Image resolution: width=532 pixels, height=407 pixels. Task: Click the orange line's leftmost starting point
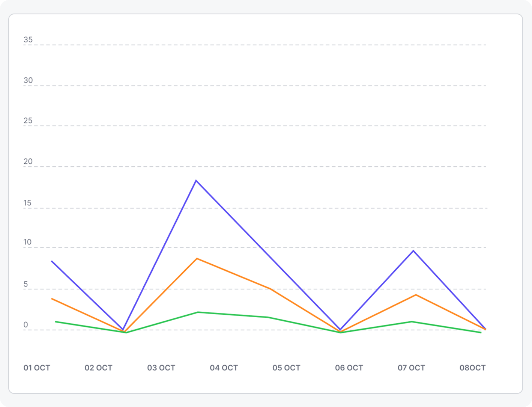[52, 299]
